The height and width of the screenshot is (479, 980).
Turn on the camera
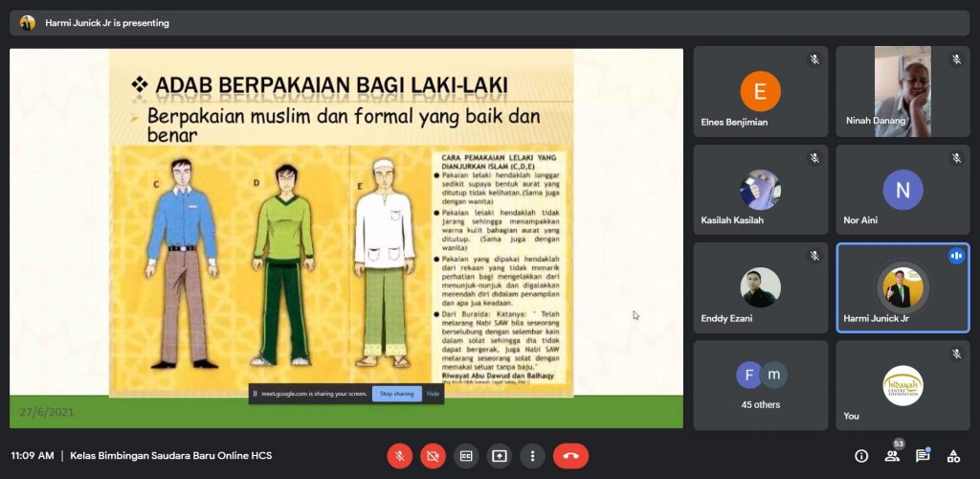(433, 456)
